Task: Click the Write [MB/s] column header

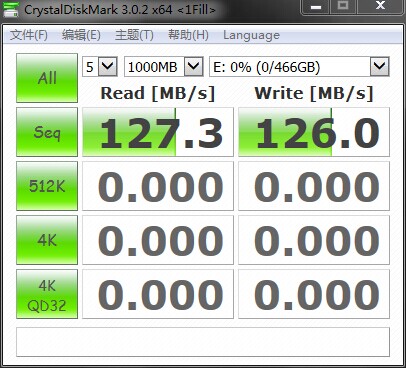Action: click(314, 93)
